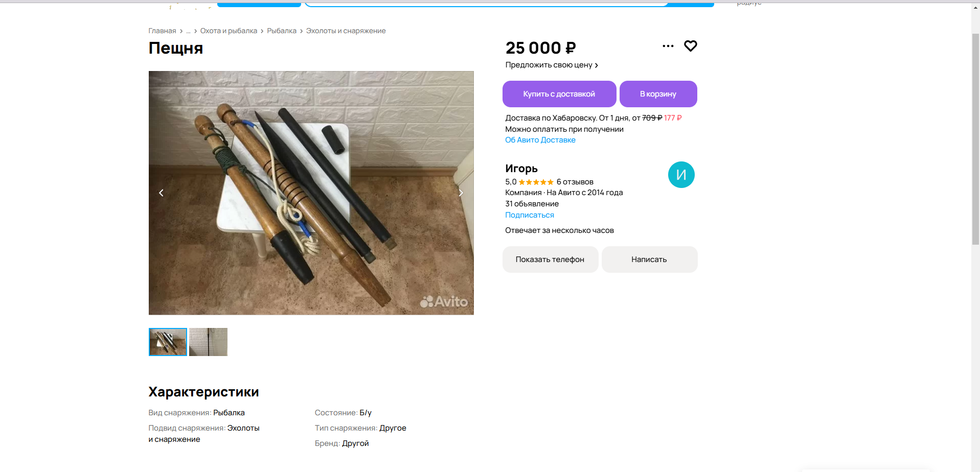Screen dimensions: 980x472
Task: Expand the collapsed breadcrumb ellipsis
Action: pyautogui.click(x=188, y=31)
